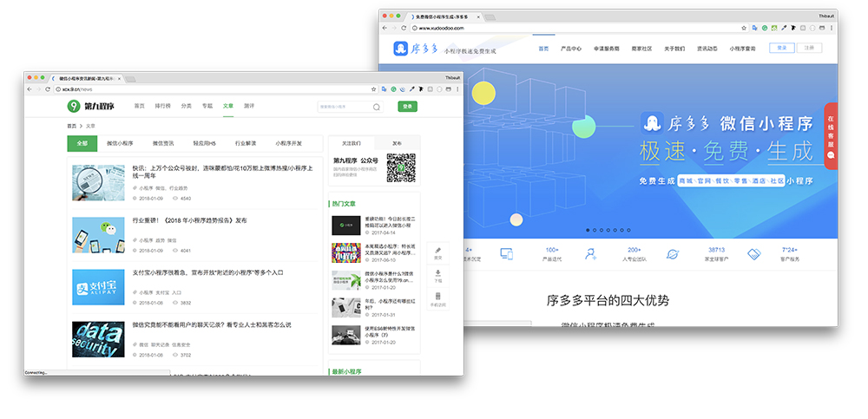Open 在线客服 chat widget on right edge
The width and height of the screenshot is (868, 419).
tap(831, 136)
